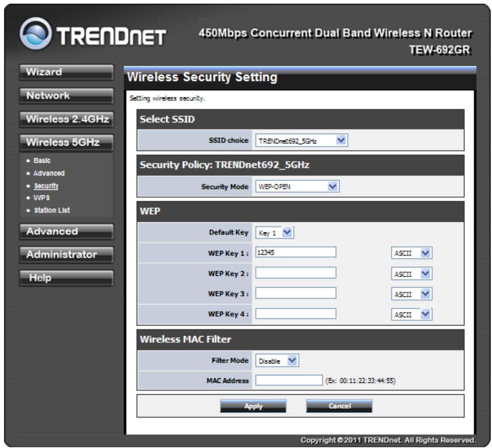Viewport: 492px width, 448px height.
Task: Click the Wireless Security Setting heading
Action: point(202,77)
